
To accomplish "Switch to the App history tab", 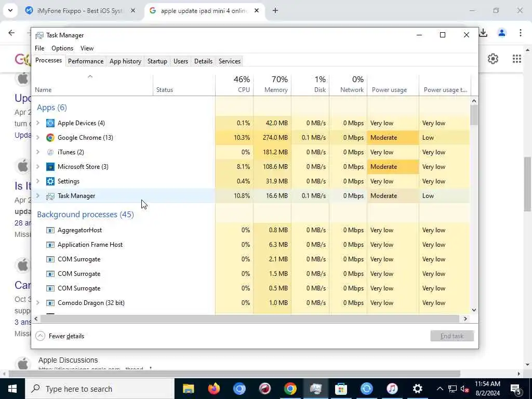I will 125,61.
